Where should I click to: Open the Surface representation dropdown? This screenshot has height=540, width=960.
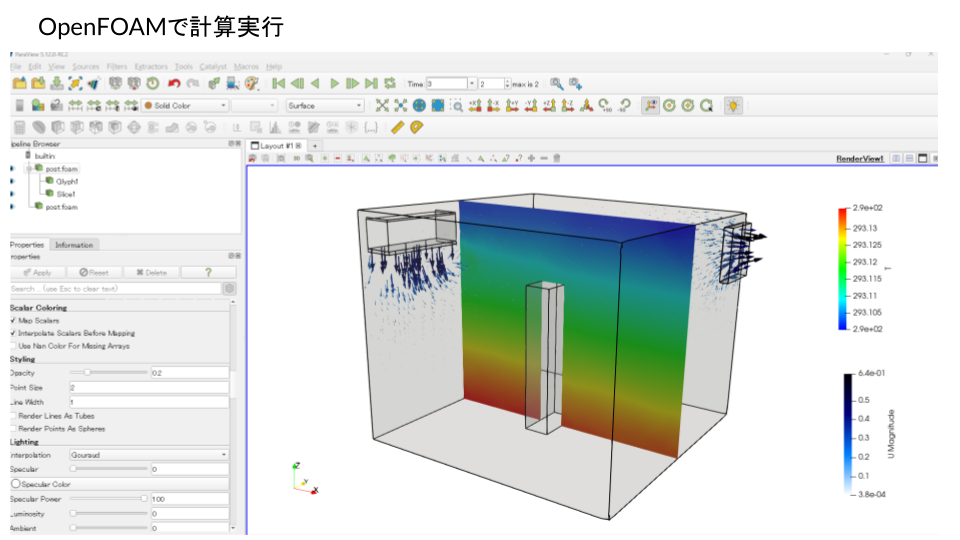[x=325, y=105]
